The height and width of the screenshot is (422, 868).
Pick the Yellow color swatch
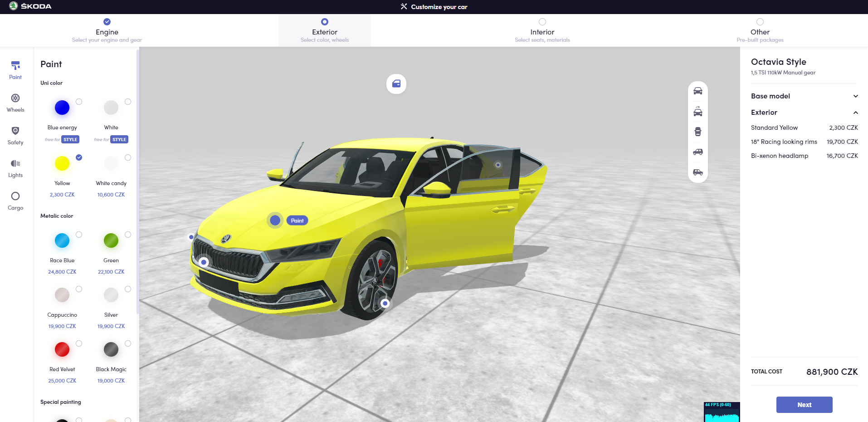pyautogui.click(x=62, y=163)
